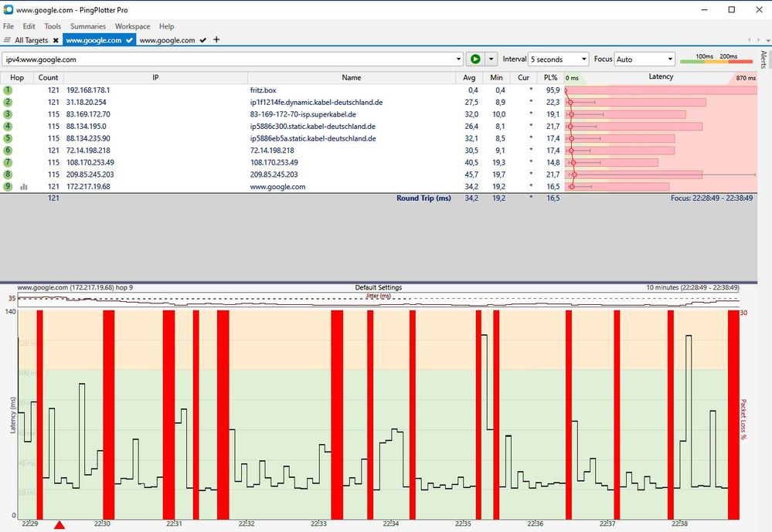Select hop 7 green circle icon

[8, 162]
